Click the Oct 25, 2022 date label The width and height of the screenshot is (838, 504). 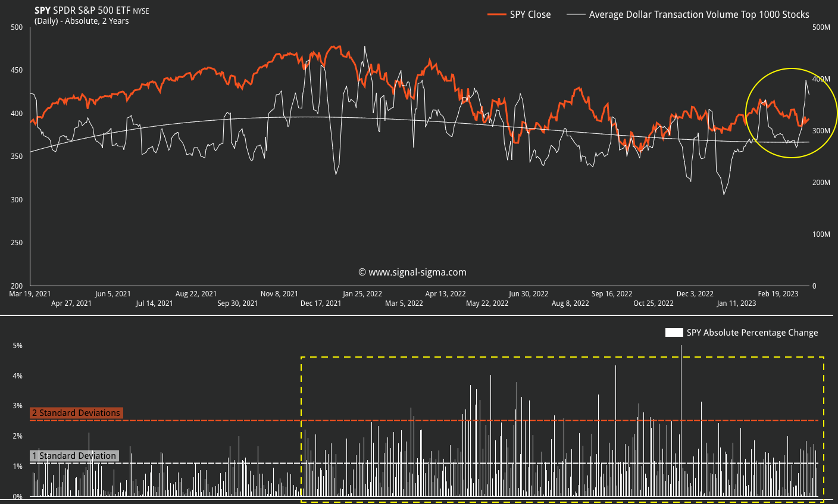coord(653,303)
